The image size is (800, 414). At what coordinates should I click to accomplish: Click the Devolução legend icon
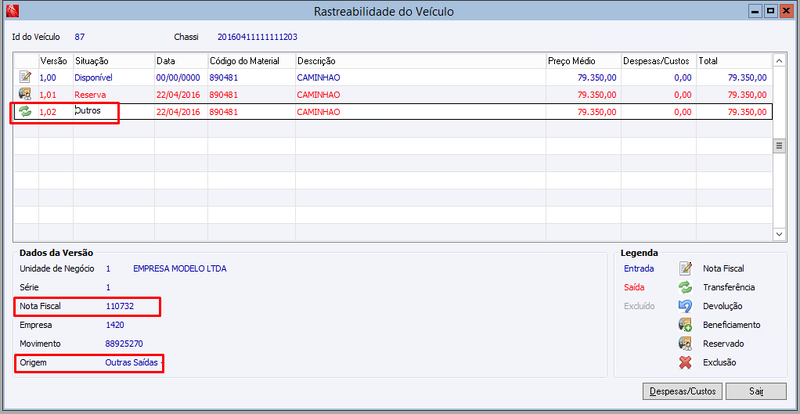pos(685,306)
